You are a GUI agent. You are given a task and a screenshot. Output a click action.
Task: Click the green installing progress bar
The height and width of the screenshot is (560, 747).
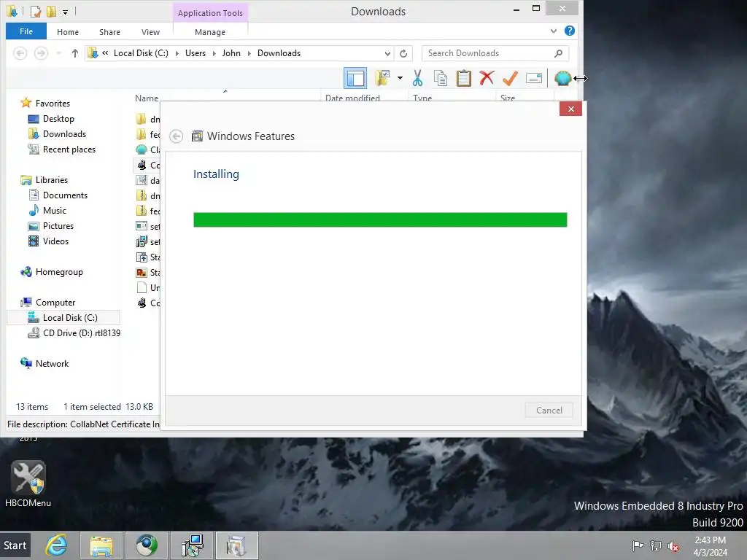point(380,220)
